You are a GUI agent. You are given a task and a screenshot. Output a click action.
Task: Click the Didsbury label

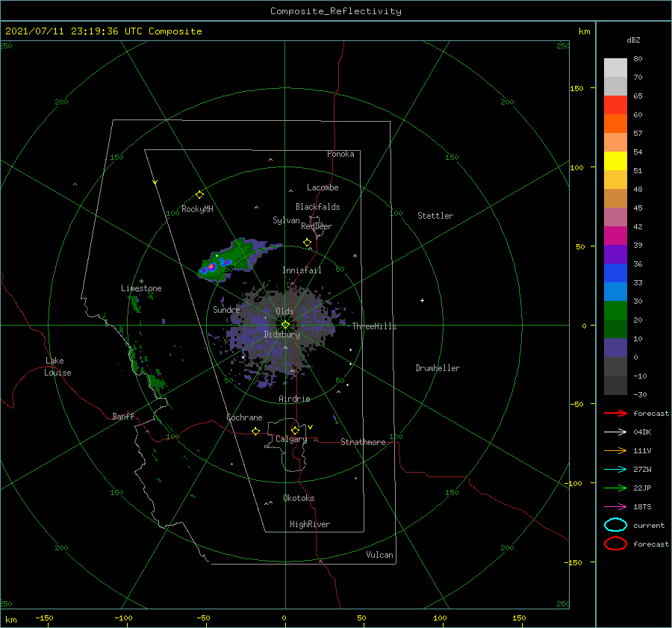tap(281, 335)
